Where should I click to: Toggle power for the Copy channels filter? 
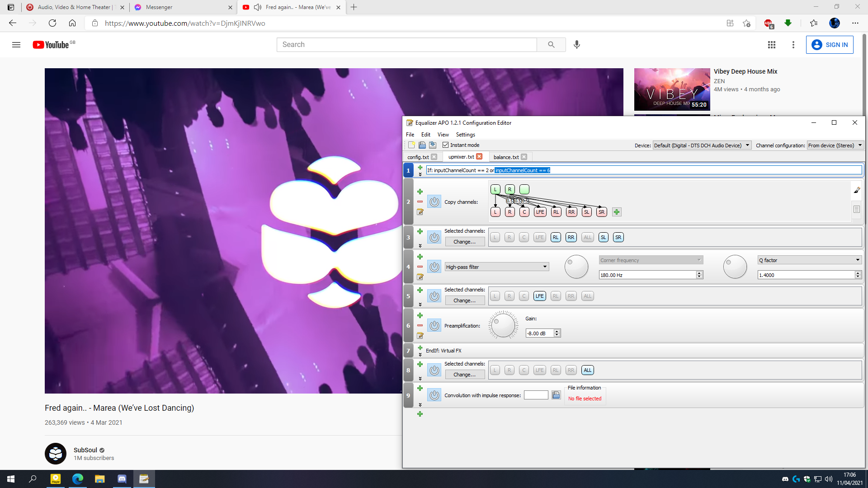click(x=434, y=202)
